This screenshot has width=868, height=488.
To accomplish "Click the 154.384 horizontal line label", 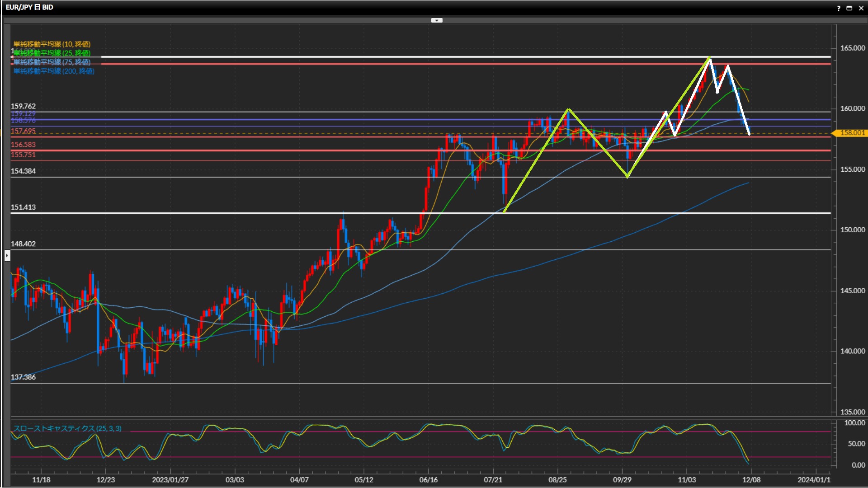I will [x=23, y=171].
